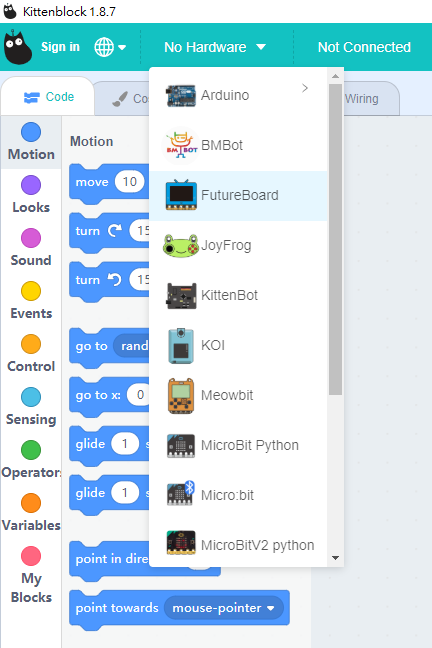The image size is (432, 648).
Task: Click the Not Connected status button
Action: [x=364, y=47]
